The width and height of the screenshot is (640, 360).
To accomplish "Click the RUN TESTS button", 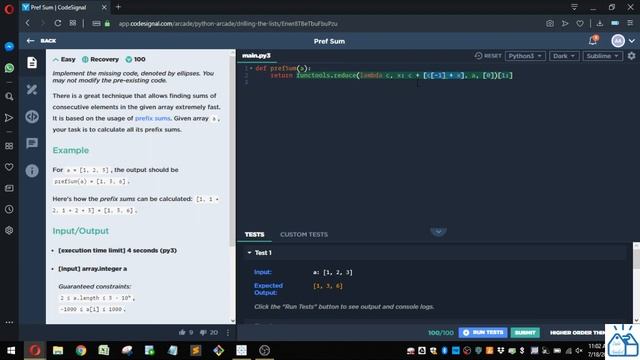I will click(x=483, y=333).
